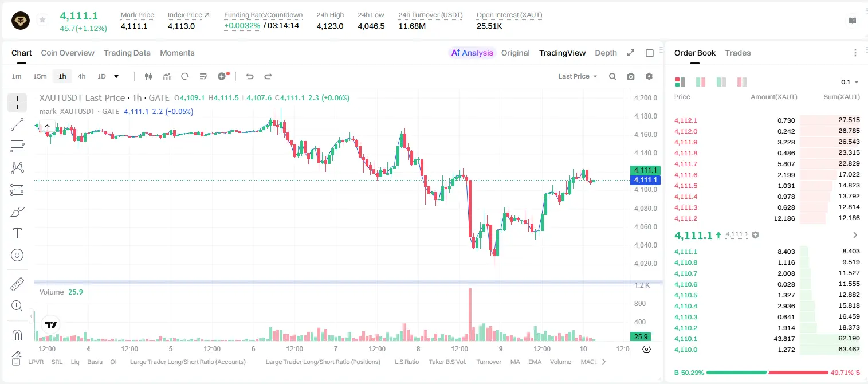The image size is (868, 384).
Task: Show only sell orders in order book
Action: coord(741,82)
